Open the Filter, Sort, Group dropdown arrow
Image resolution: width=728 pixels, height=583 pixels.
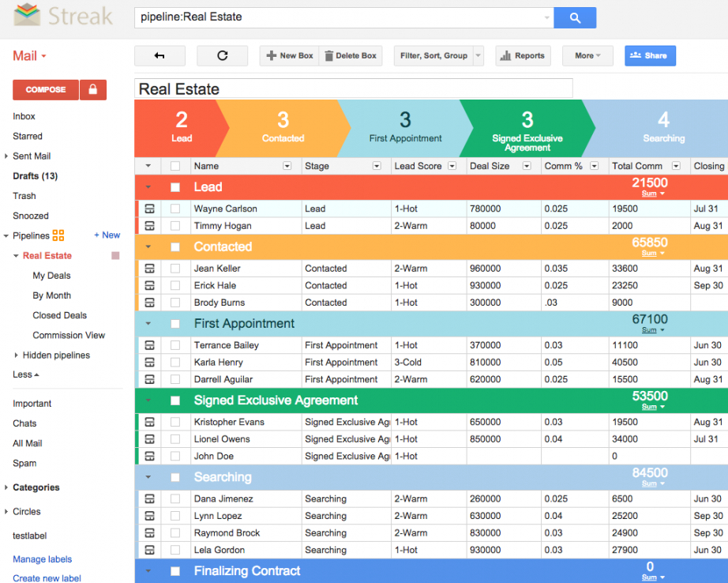[478, 55]
